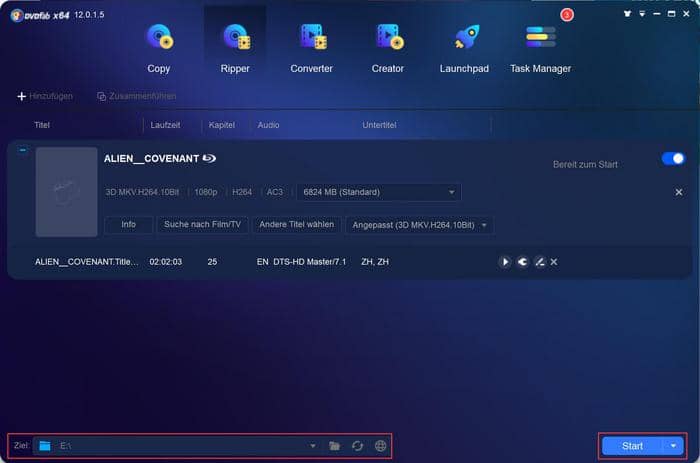The image size is (700, 463).
Task: Open the skin shirt icon in title bar
Action: pos(627,14)
